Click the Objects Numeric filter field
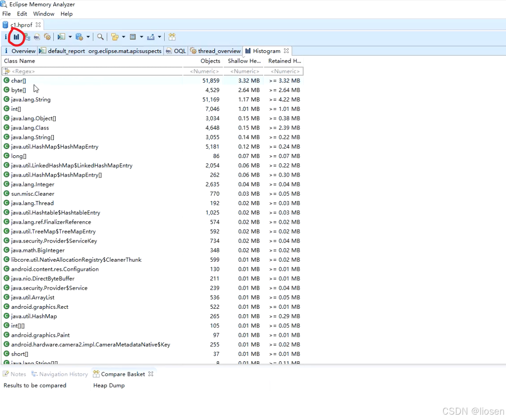 coord(203,71)
